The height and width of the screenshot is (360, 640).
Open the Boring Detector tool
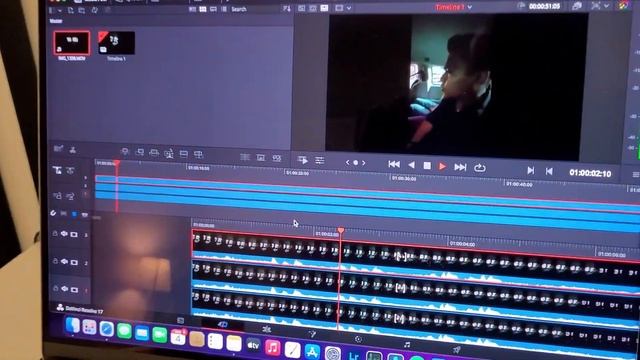[x=58, y=149]
